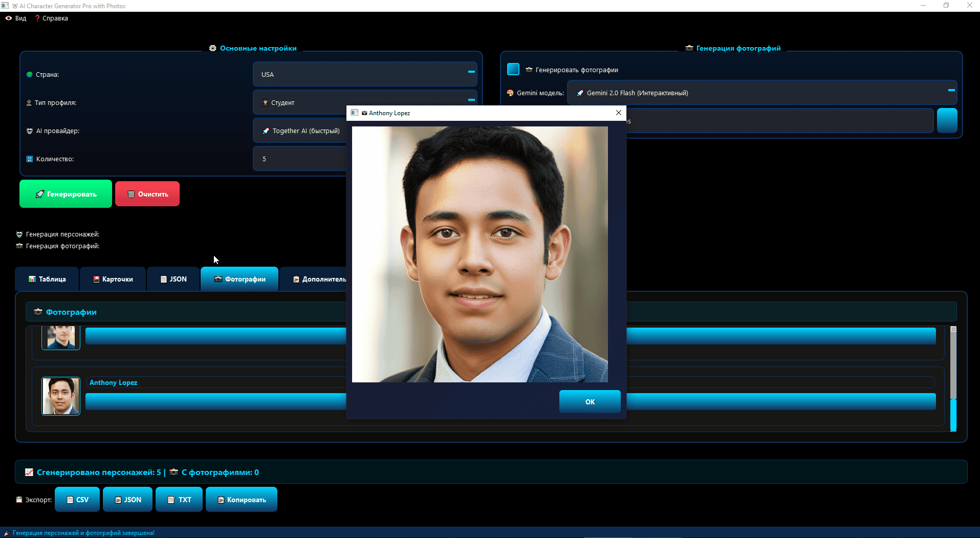Click the green Генерировать button

pos(66,194)
